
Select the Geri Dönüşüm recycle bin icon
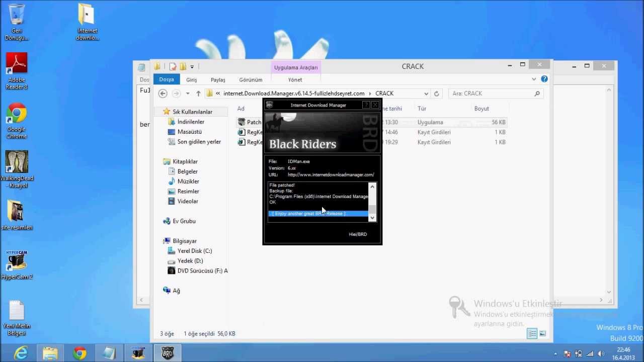[17, 22]
